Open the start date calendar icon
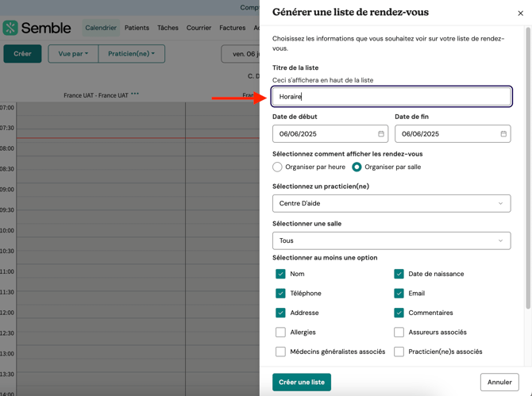 (x=380, y=134)
